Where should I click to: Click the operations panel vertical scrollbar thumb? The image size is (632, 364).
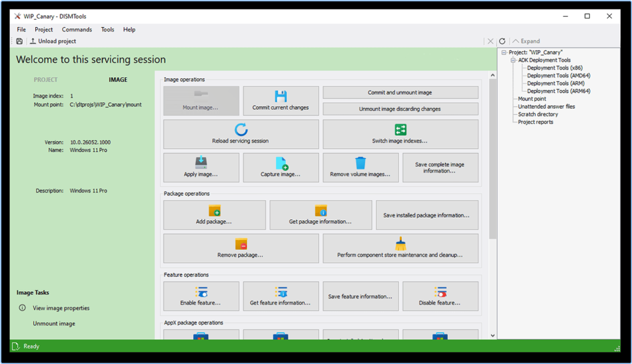coord(493,159)
